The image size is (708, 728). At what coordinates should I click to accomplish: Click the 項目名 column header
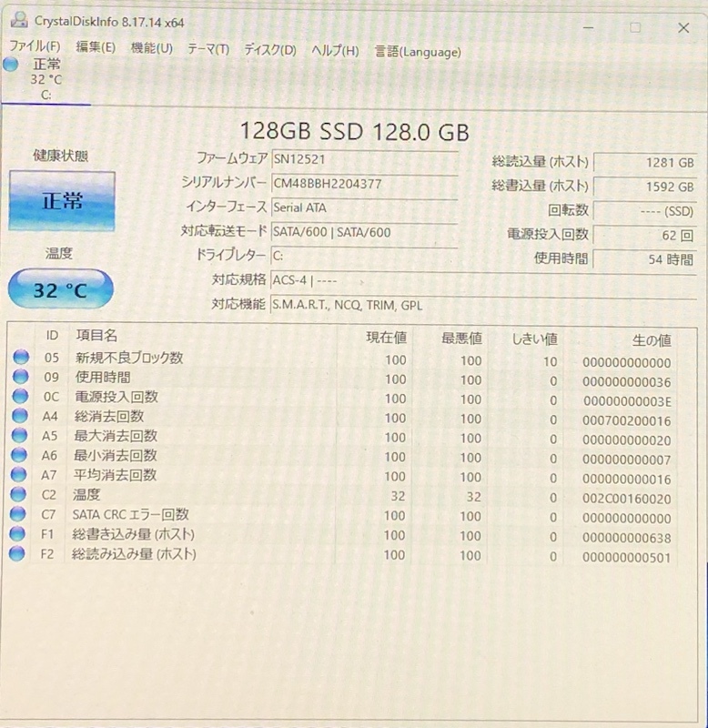coord(96,335)
